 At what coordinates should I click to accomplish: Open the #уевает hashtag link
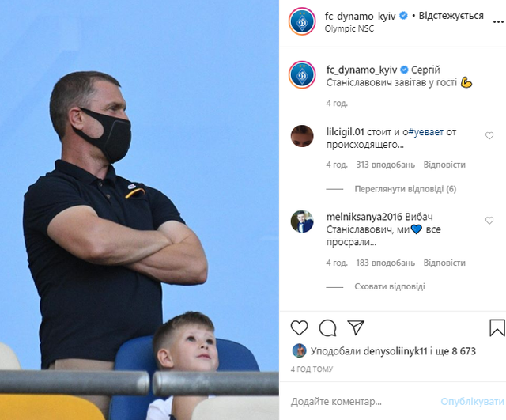426,132
